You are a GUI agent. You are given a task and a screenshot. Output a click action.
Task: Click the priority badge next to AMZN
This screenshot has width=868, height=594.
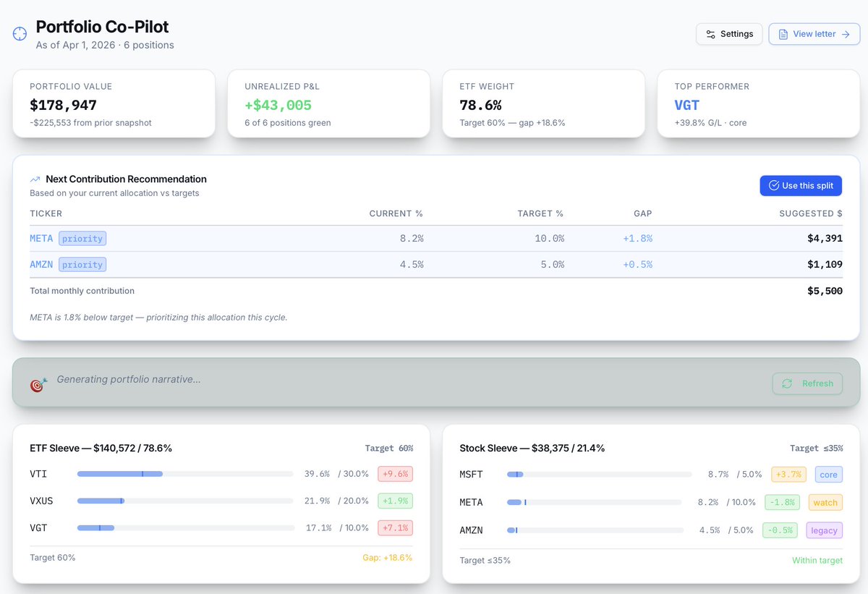[82, 264]
